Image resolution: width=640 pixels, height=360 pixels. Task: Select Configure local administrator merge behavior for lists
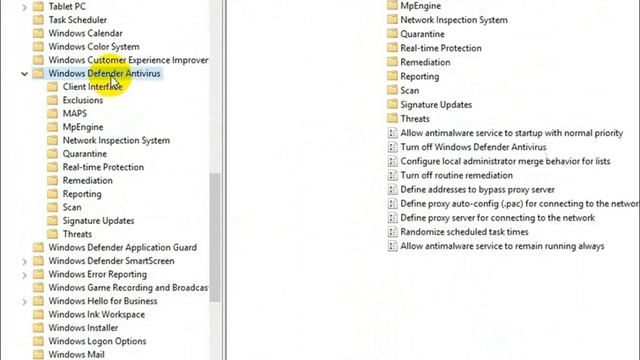[505, 161]
